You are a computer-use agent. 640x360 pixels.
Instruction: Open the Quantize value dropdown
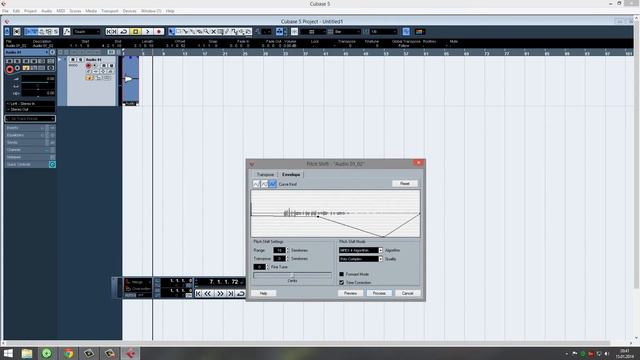(x=383, y=32)
